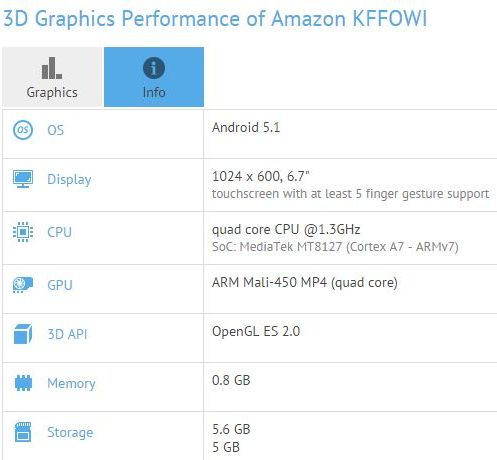The width and height of the screenshot is (497, 460).
Task: Select the Memory row label
Action: point(71,384)
